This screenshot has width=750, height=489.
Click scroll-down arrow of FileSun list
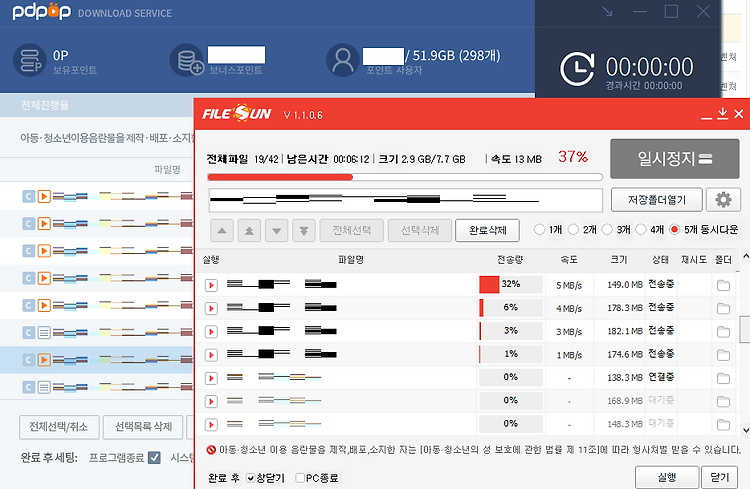point(745,430)
